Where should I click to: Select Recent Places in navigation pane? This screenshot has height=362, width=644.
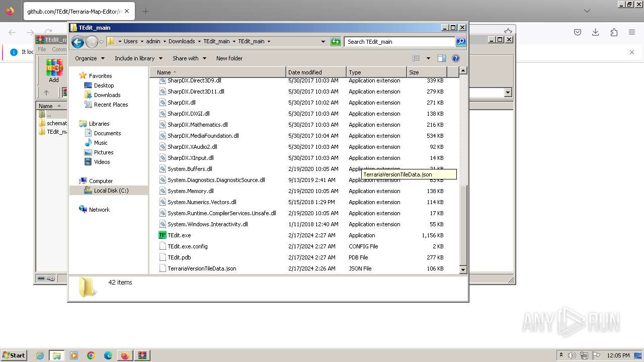click(111, 105)
